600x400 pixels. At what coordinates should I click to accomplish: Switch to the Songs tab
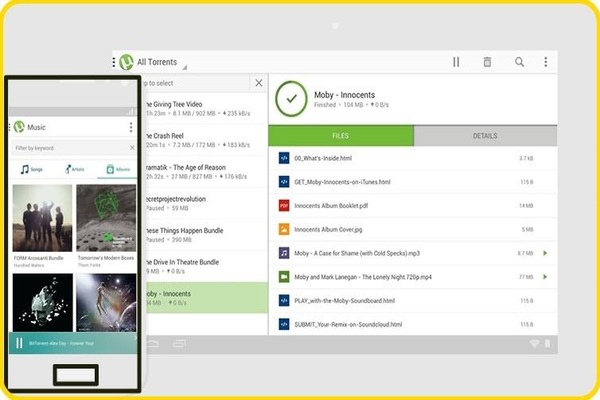point(31,169)
